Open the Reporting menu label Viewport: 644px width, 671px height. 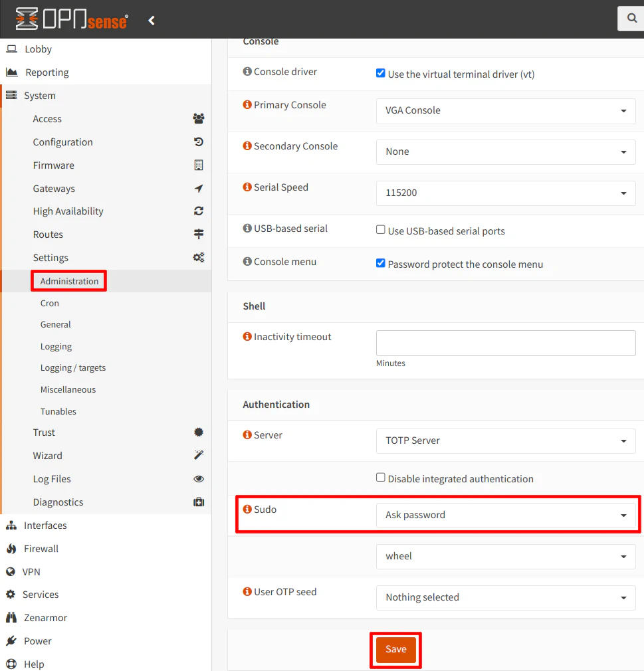47,72
